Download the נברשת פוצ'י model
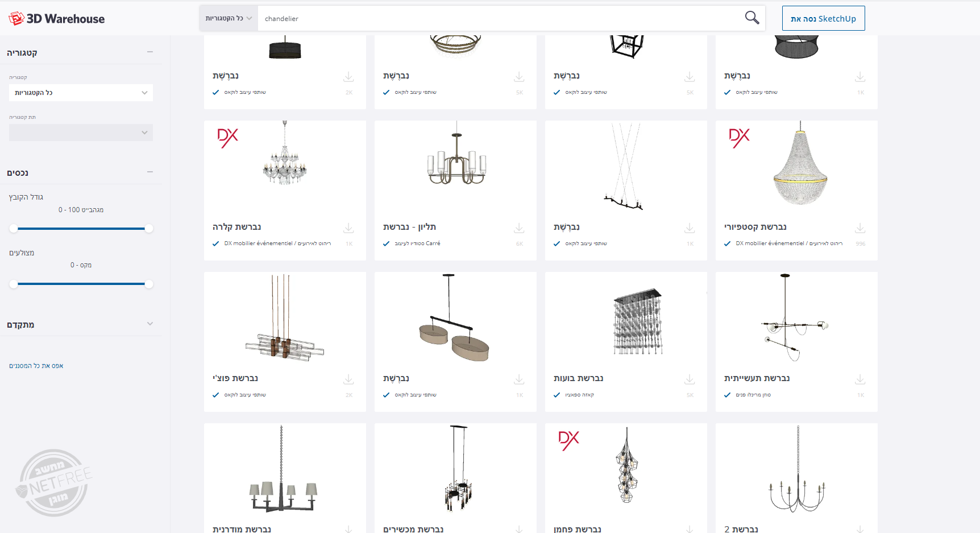Screen dimensions: 980x533 [348, 379]
